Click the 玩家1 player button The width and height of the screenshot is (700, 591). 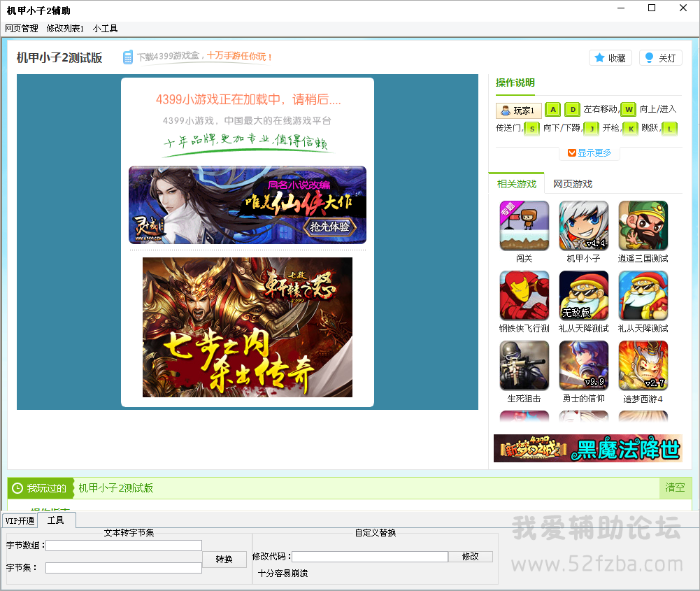point(518,111)
